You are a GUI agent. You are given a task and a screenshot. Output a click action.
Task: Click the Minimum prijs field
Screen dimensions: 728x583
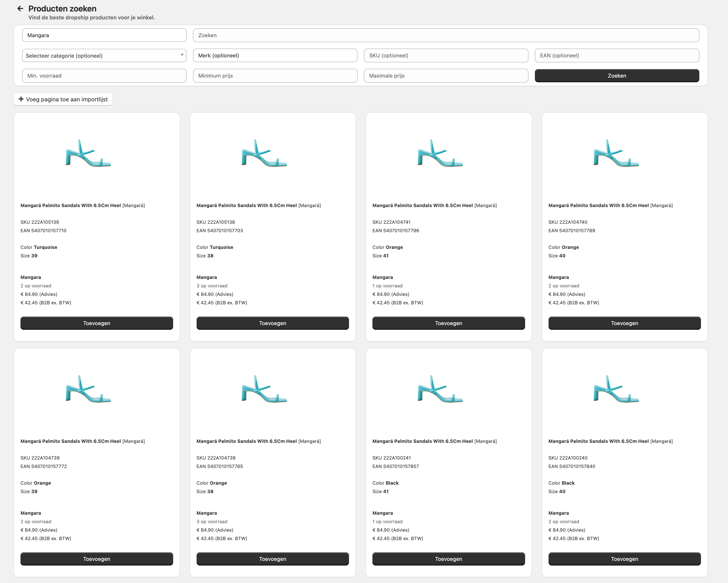pyautogui.click(x=275, y=76)
